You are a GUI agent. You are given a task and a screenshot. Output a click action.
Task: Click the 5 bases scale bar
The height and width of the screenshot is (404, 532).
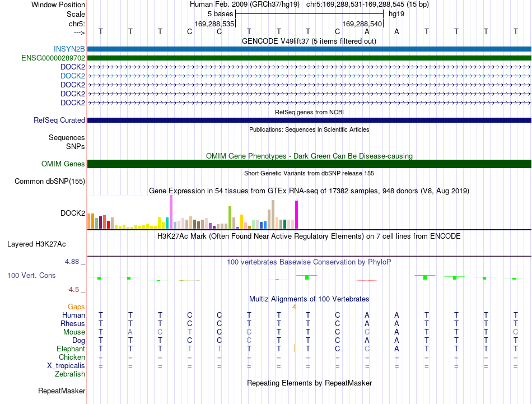click(x=309, y=14)
